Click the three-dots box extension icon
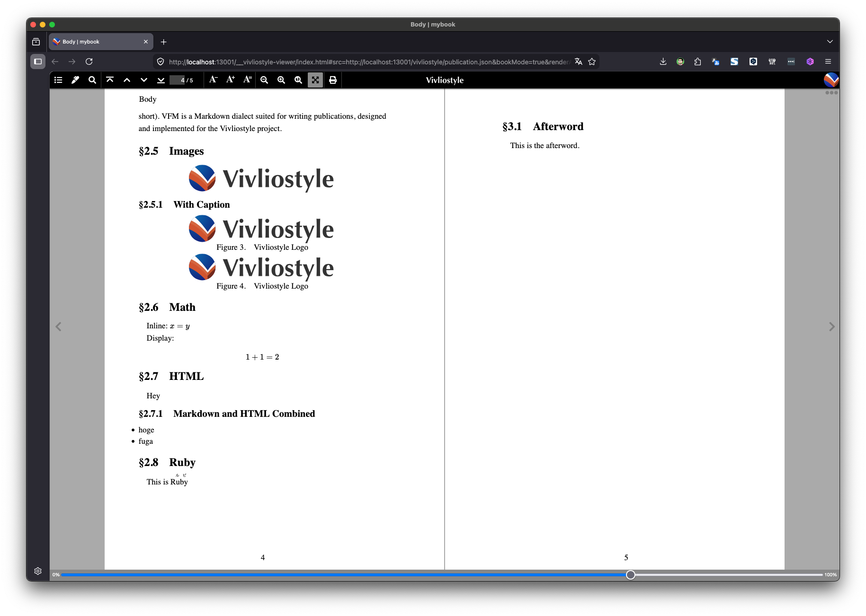 791,62
